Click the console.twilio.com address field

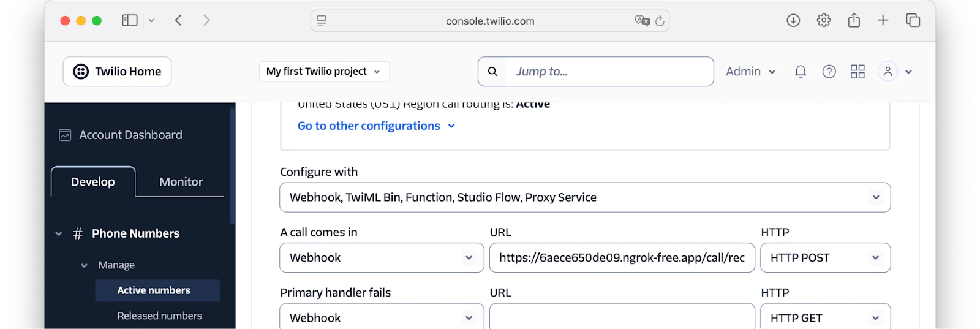[490, 21]
